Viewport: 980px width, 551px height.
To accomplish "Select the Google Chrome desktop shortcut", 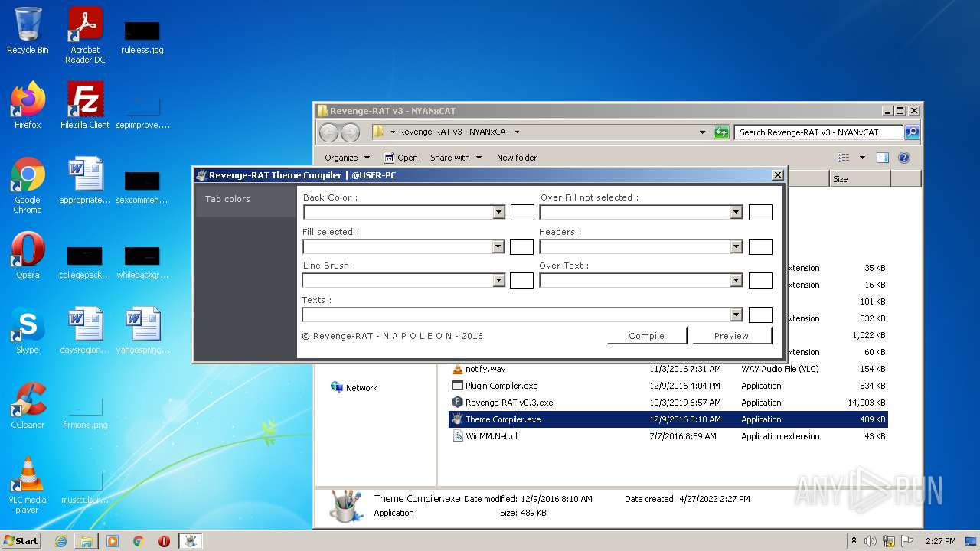I will pos(28,185).
